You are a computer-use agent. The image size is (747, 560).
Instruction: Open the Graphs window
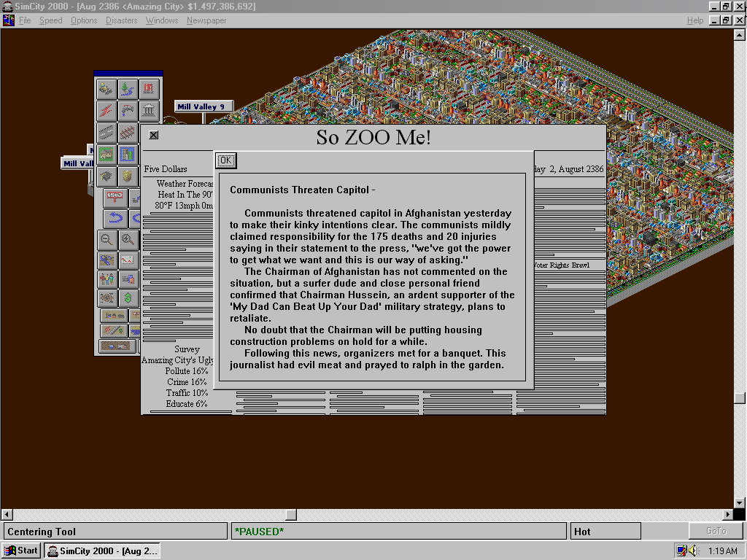coord(128,260)
